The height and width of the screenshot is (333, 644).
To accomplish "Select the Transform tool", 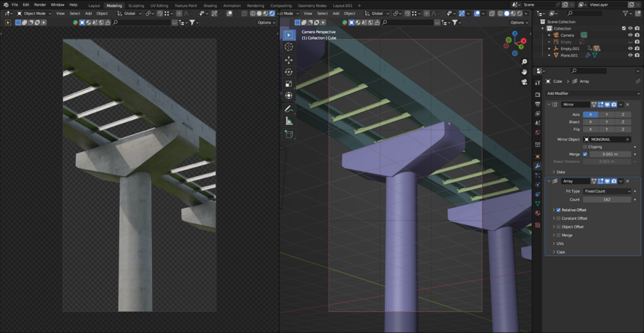I will coord(289,96).
